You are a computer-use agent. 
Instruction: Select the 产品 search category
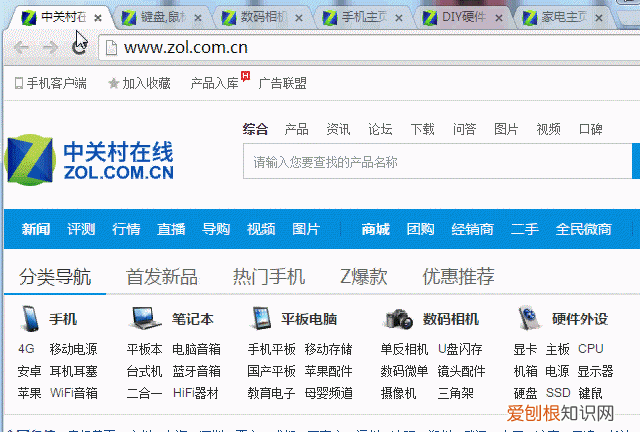point(296,129)
